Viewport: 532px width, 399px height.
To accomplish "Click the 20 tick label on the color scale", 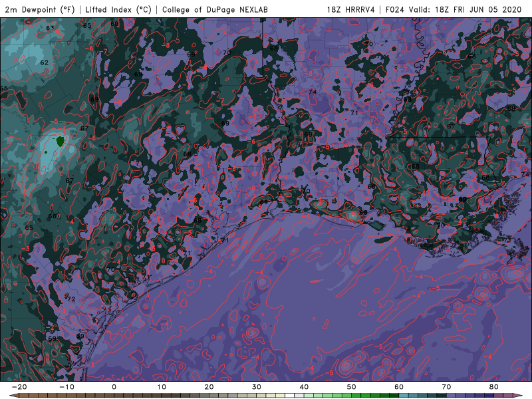I will 209,387.
